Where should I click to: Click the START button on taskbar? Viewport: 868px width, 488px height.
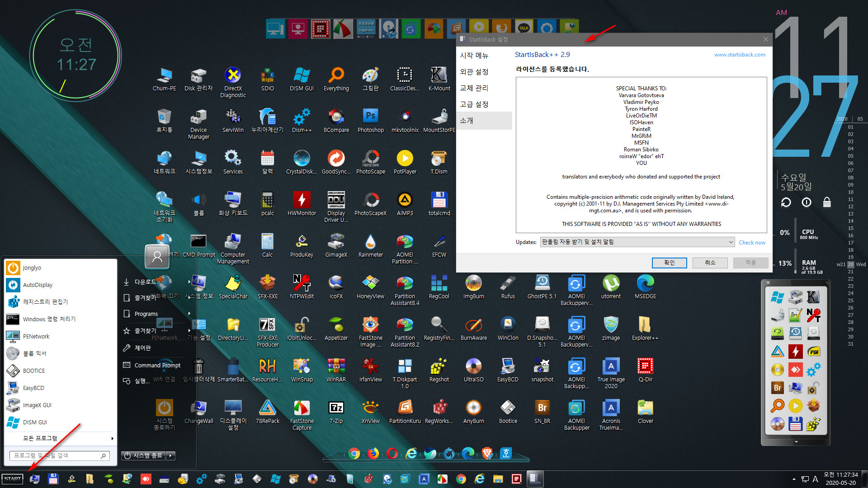(x=13, y=479)
